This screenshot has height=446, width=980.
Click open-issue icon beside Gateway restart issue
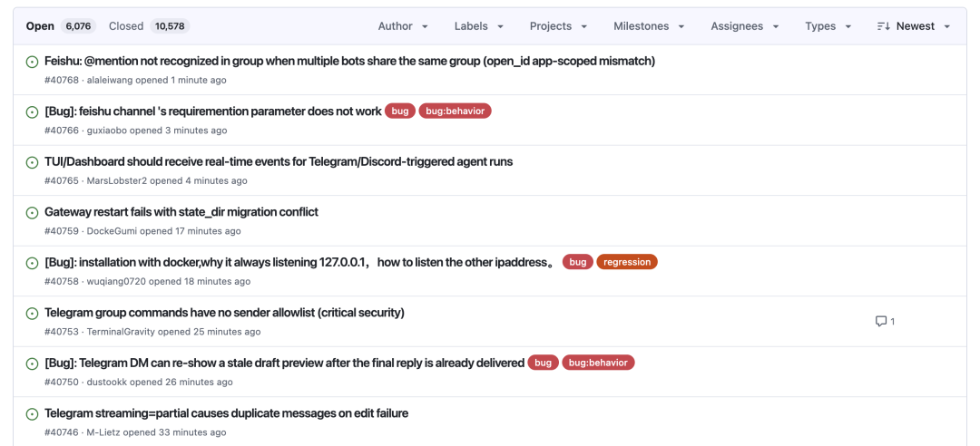pyautogui.click(x=32, y=212)
